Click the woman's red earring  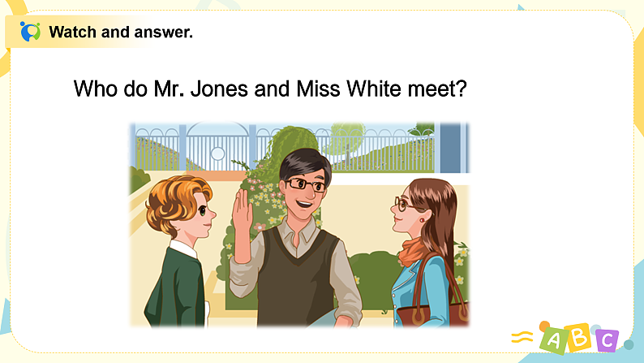(x=422, y=220)
